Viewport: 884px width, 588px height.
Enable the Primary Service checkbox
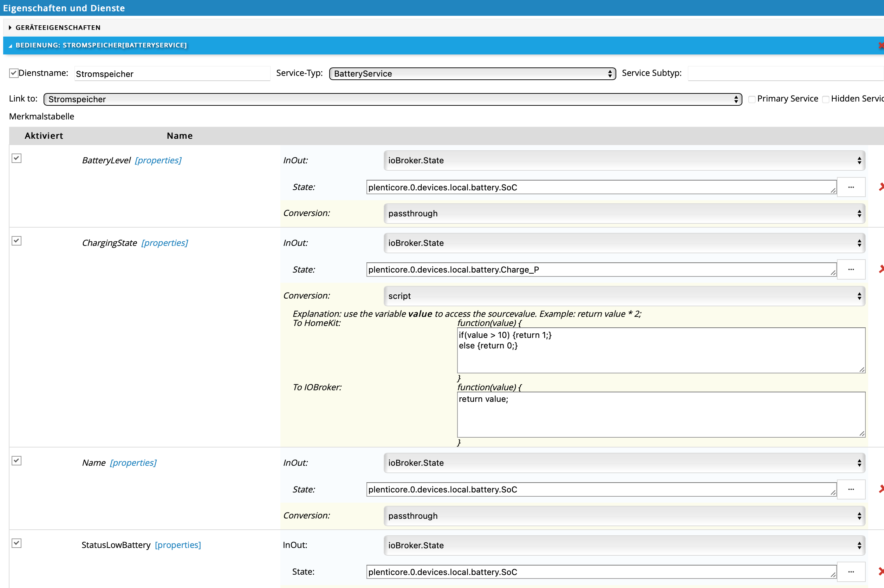[x=752, y=99]
